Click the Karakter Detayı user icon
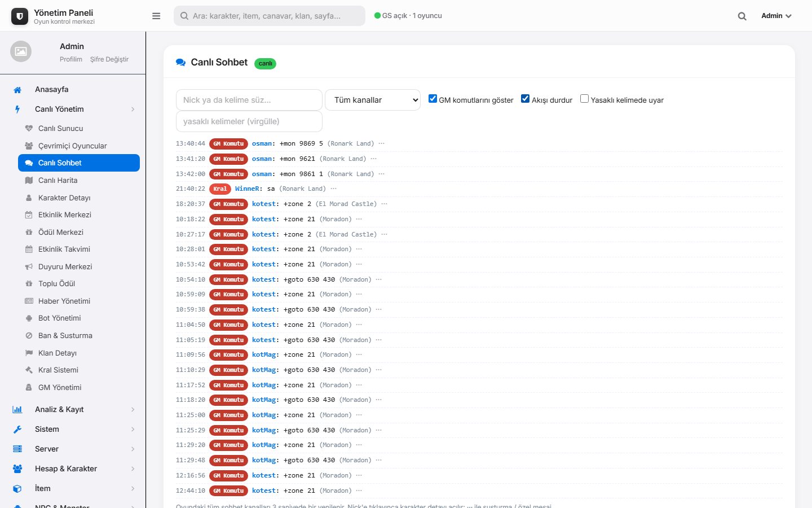The image size is (812, 508). click(x=29, y=198)
